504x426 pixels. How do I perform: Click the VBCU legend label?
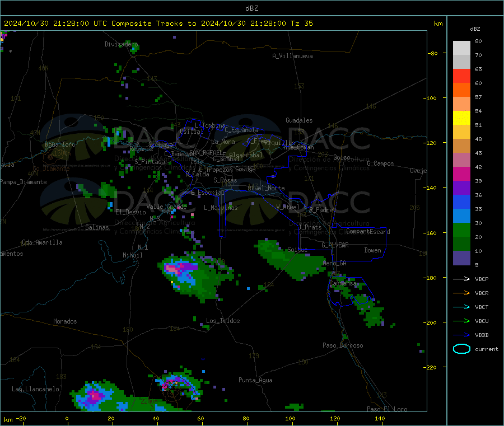pyautogui.click(x=482, y=321)
